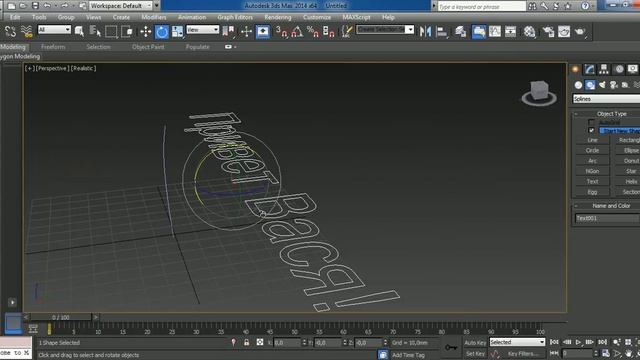Open the selection filter All dropdown

54,30
